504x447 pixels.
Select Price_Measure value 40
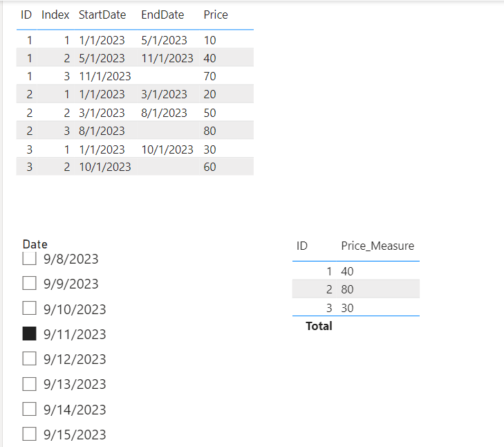[x=347, y=271]
